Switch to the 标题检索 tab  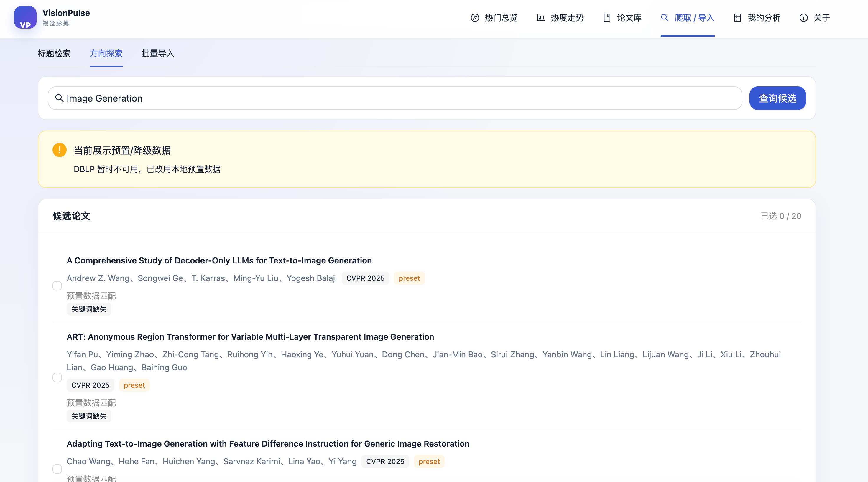point(54,54)
